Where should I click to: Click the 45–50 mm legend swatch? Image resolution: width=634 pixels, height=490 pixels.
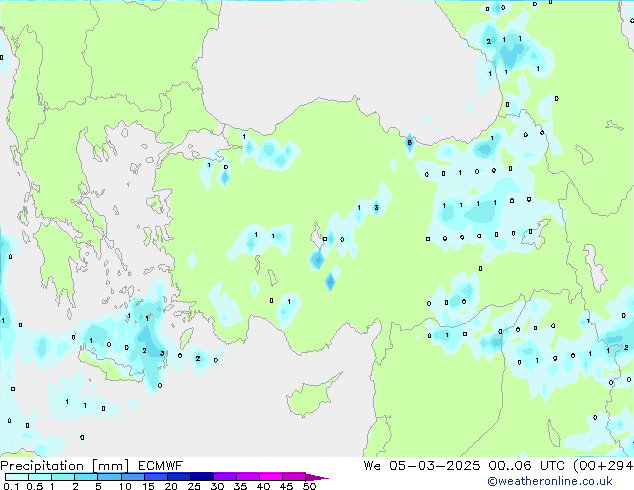point(294,477)
